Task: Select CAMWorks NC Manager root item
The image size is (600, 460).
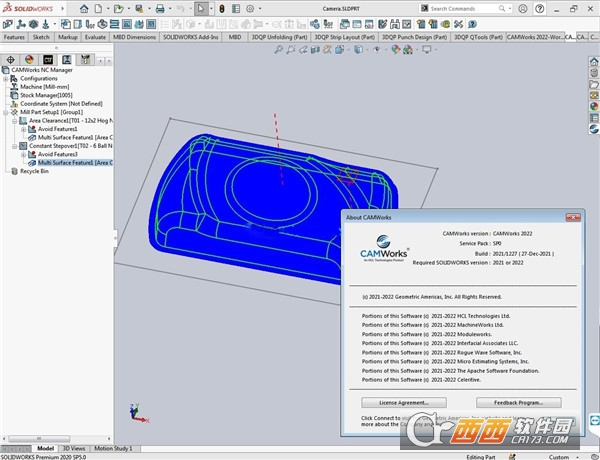Action: pos(41,70)
